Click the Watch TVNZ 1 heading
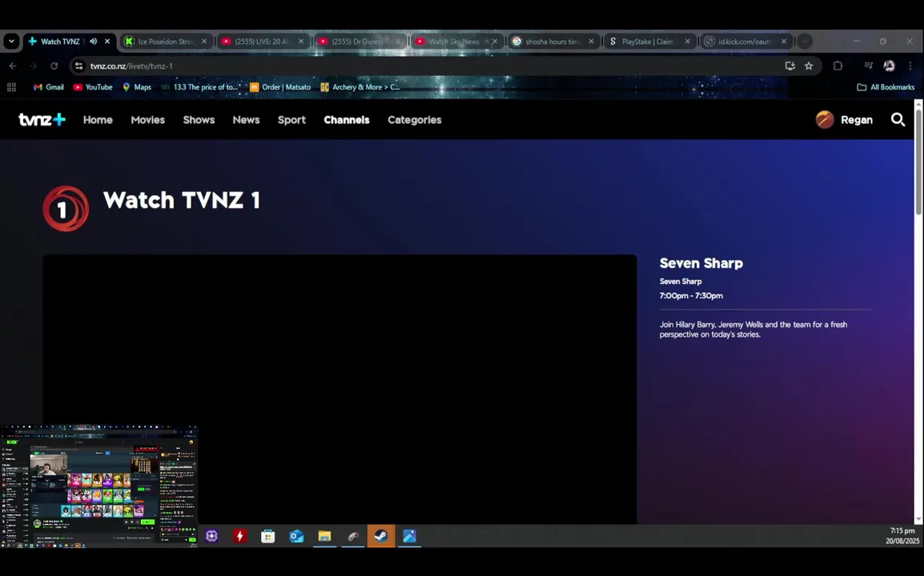924x576 pixels. pos(182,200)
